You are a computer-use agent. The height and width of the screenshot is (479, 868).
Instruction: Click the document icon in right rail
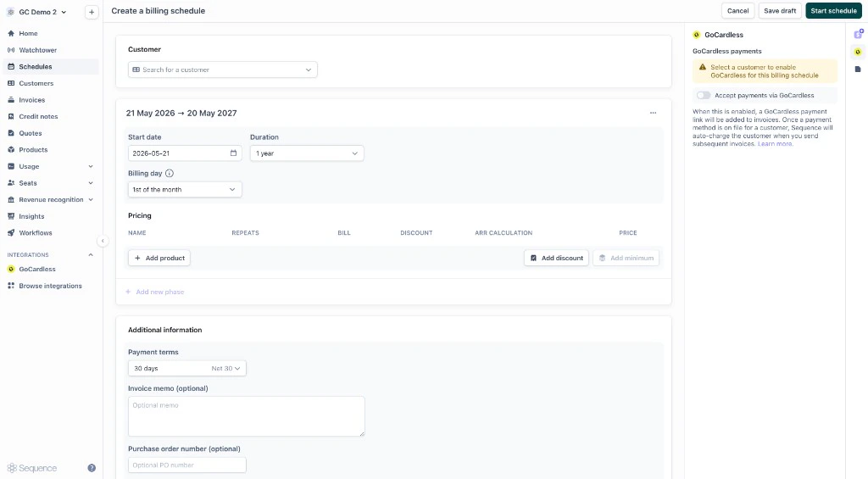858,70
